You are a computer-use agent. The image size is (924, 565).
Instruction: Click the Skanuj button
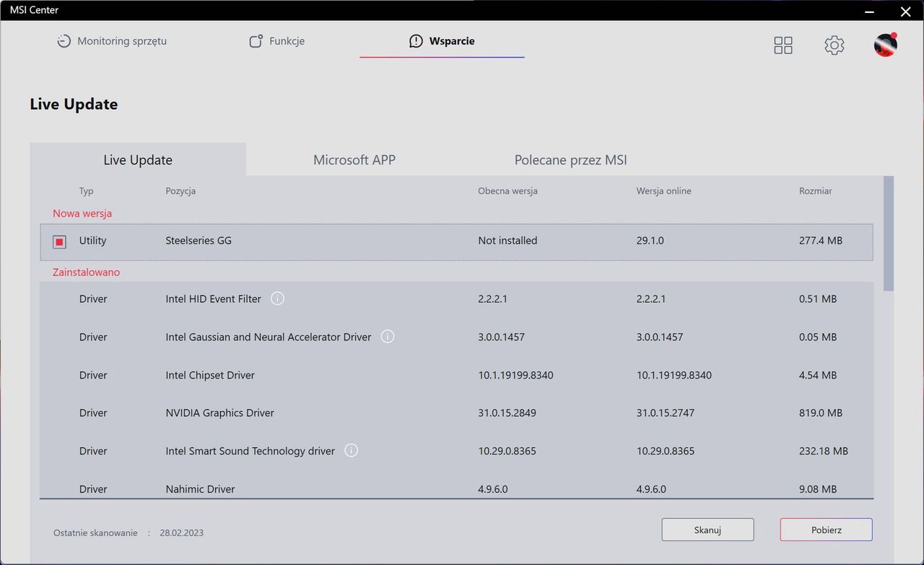707,530
